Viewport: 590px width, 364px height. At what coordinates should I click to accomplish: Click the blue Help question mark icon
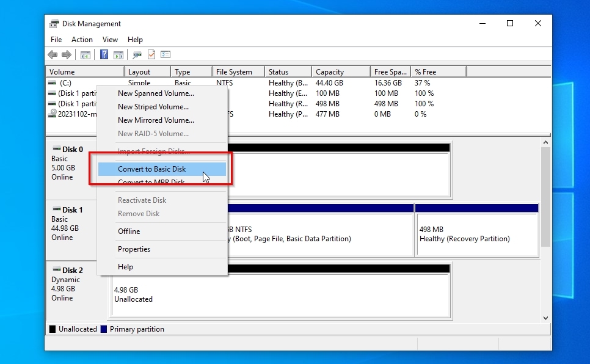104,55
